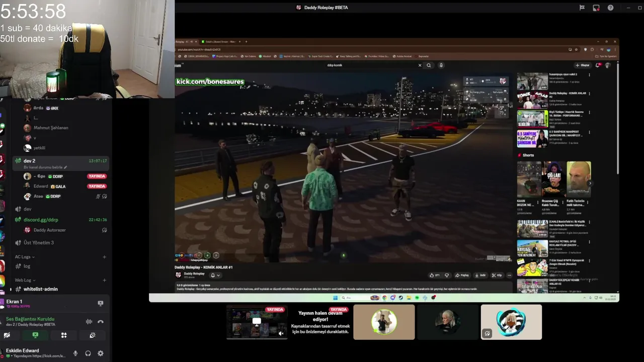The width and height of the screenshot is (644, 362).
Task: Open Discord inbox icon in title bar
Action: click(596, 8)
